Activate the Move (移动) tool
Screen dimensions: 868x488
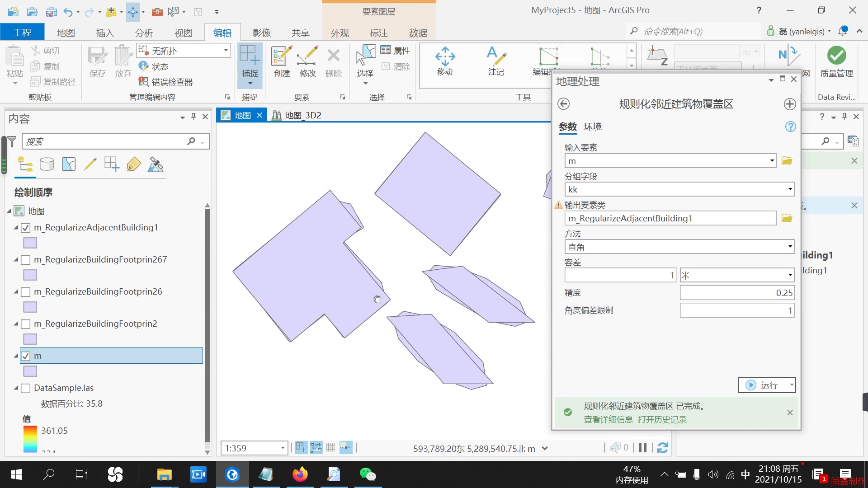tap(445, 61)
